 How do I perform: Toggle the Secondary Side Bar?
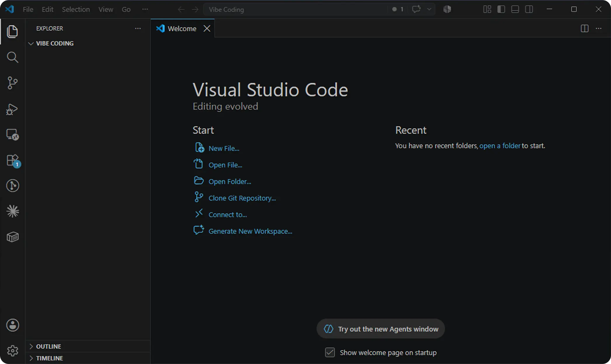pyautogui.click(x=529, y=9)
